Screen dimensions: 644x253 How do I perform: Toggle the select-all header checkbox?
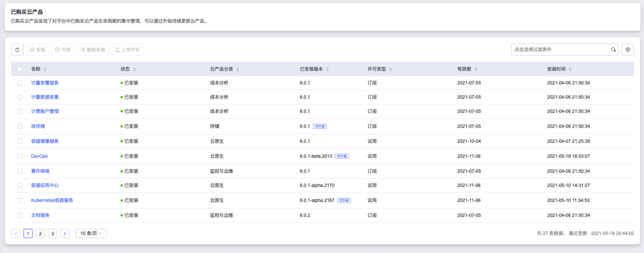[20, 70]
